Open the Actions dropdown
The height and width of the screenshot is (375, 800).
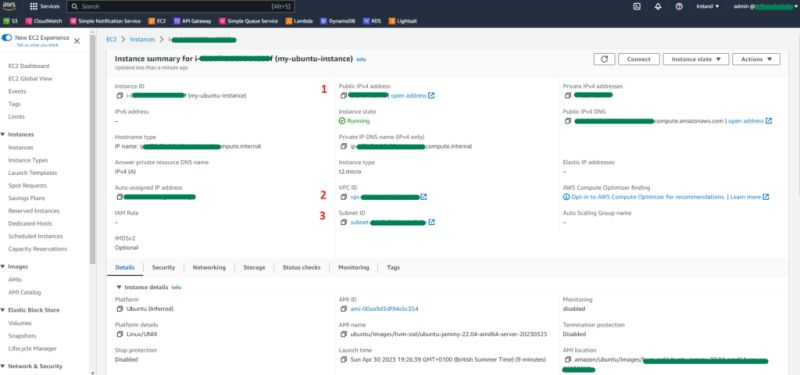756,59
